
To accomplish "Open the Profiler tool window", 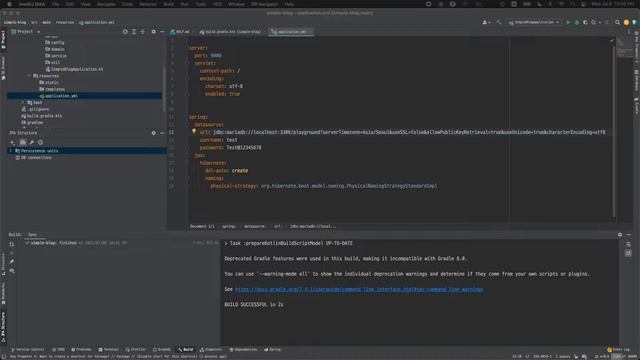I will coord(136,350).
